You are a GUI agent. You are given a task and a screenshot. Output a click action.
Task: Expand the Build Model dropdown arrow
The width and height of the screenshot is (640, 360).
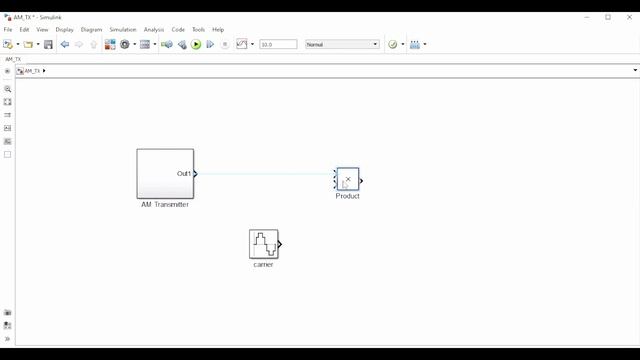pyautogui.click(x=425, y=44)
